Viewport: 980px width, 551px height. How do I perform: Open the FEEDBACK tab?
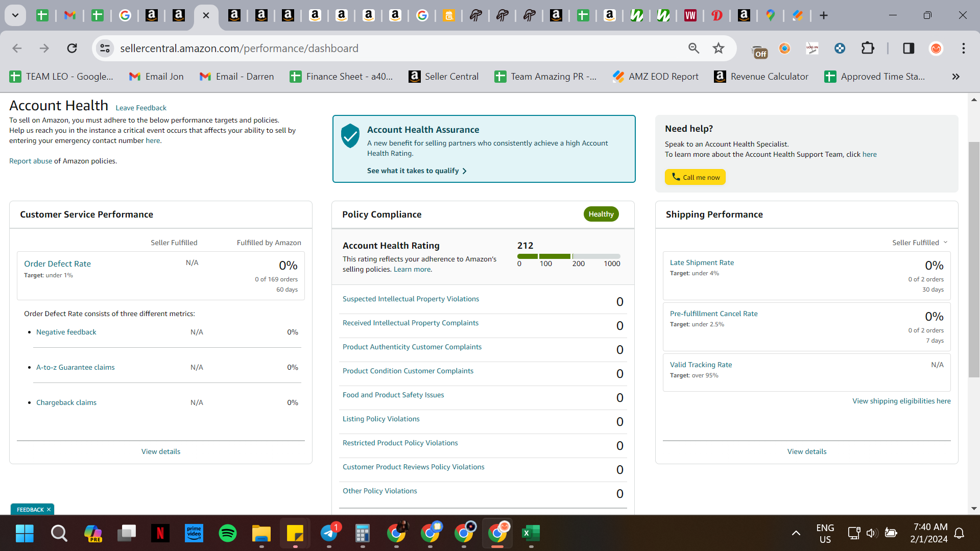(x=30, y=510)
